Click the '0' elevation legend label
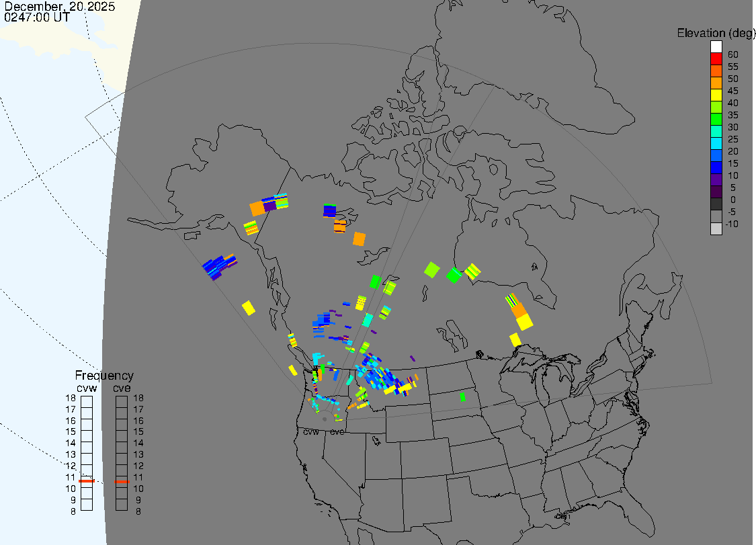This screenshot has height=545, width=756. (x=733, y=200)
